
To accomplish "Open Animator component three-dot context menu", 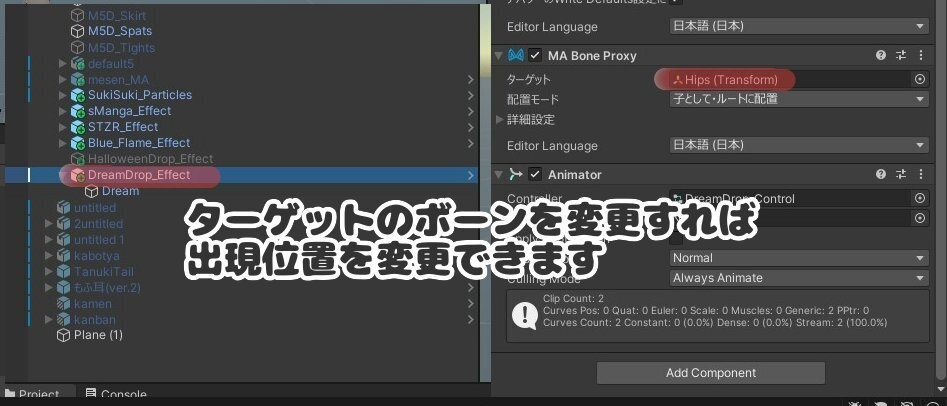I will pos(921,175).
